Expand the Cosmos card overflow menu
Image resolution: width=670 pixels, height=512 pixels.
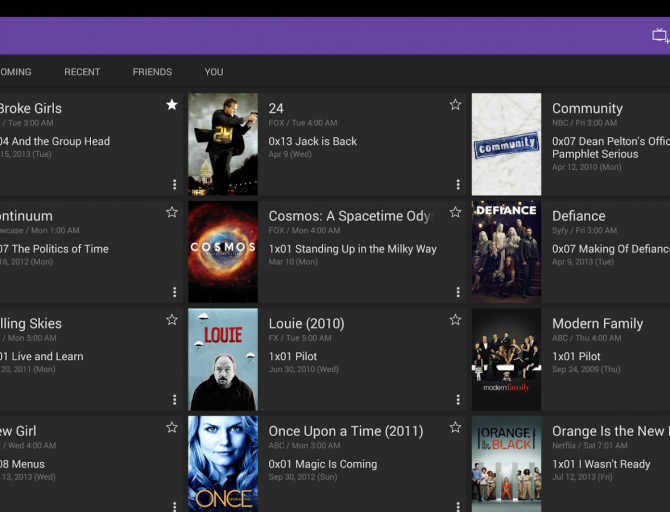(x=458, y=292)
